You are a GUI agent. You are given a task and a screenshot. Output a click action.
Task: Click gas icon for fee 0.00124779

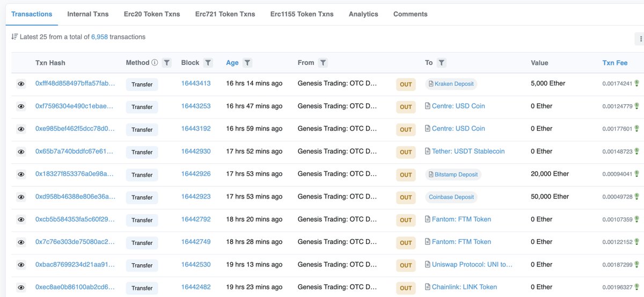[x=637, y=106]
